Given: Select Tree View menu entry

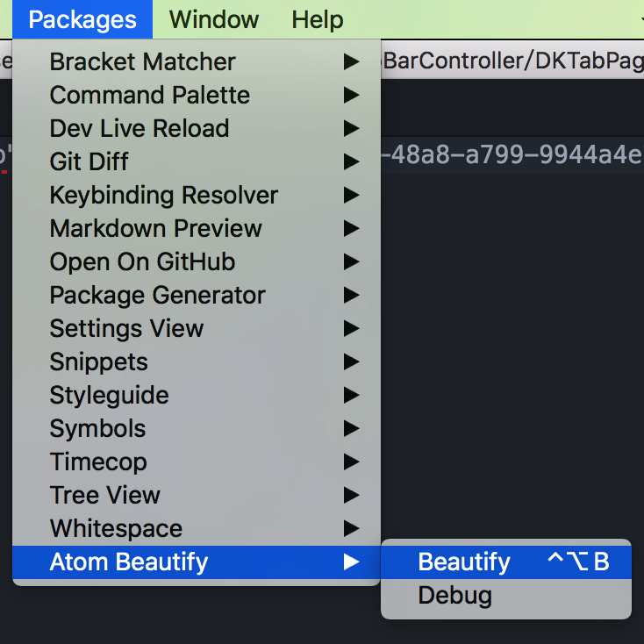Looking at the screenshot, I should point(197,495).
